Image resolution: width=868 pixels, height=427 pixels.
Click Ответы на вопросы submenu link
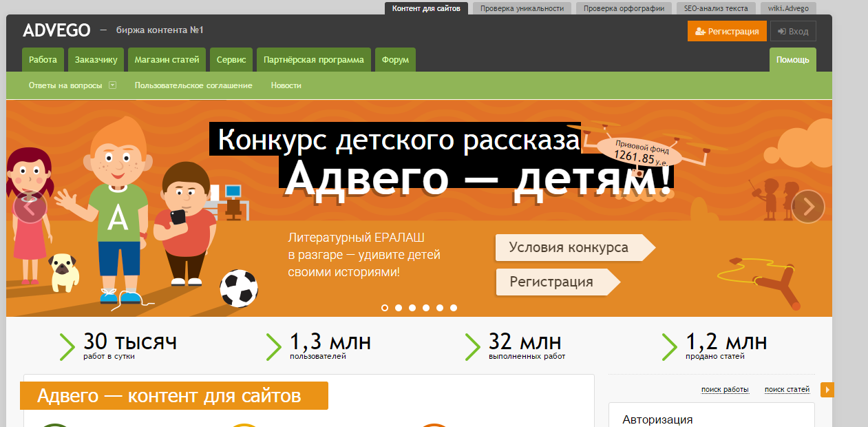[x=65, y=85]
